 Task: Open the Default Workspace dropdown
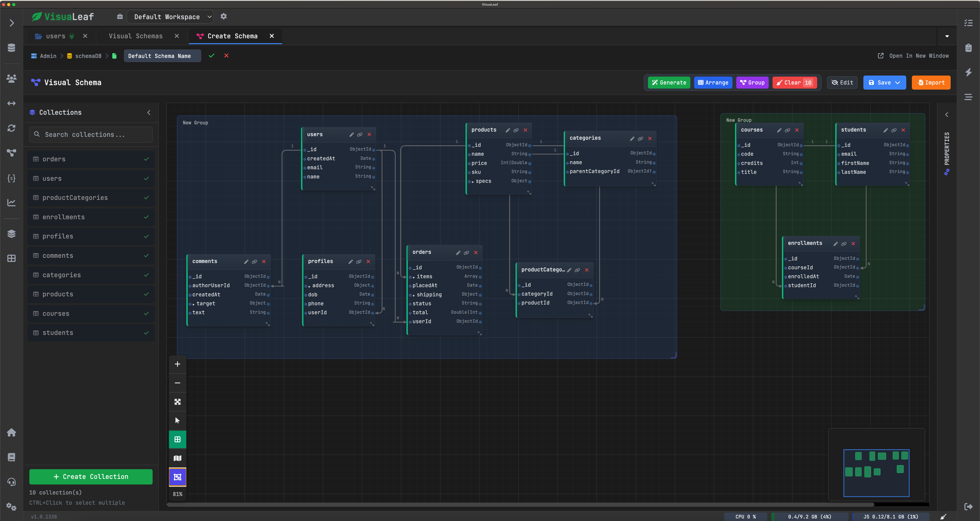170,17
